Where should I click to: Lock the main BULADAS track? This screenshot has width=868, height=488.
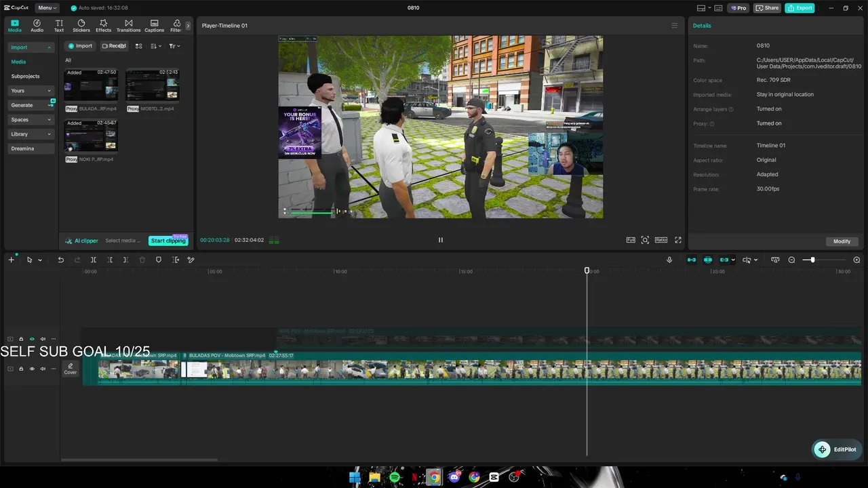point(21,369)
